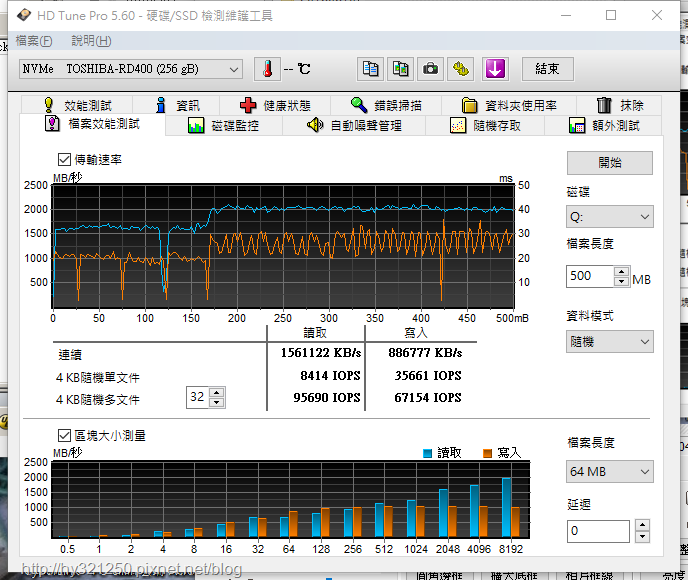Decrease 檔案長度 500 MB spinner down
The image size is (688, 580).
tap(621, 281)
